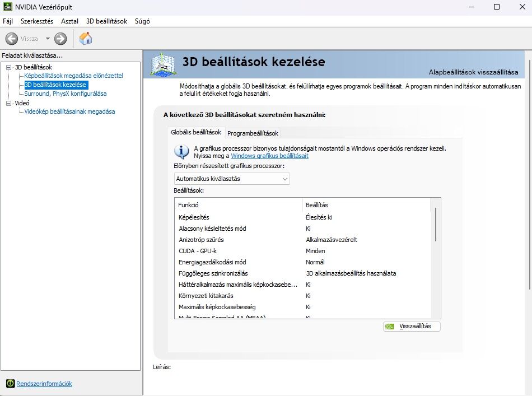Screen dimensions: 532x396
Task: Select the Környezeti kitakarás row
Action: [x=302, y=296]
